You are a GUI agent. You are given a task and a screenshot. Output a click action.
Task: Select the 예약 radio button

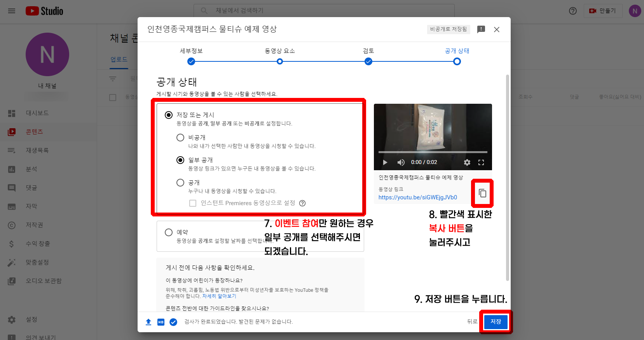pos(169,232)
